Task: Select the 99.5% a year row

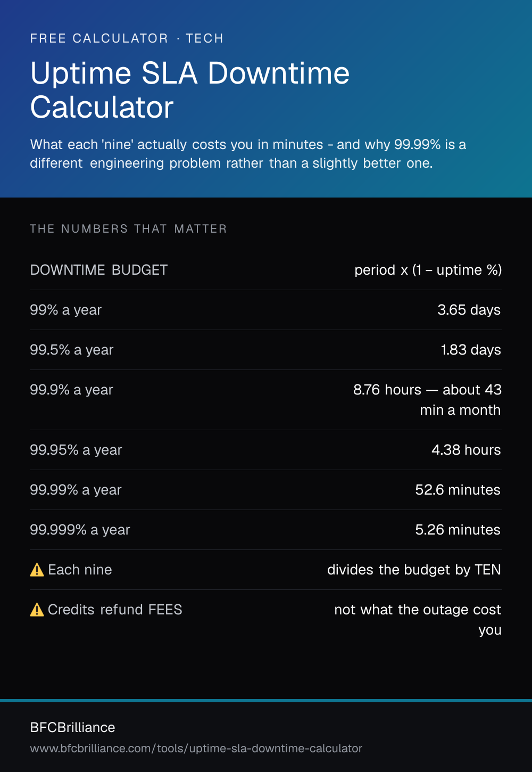Action: click(266, 350)
